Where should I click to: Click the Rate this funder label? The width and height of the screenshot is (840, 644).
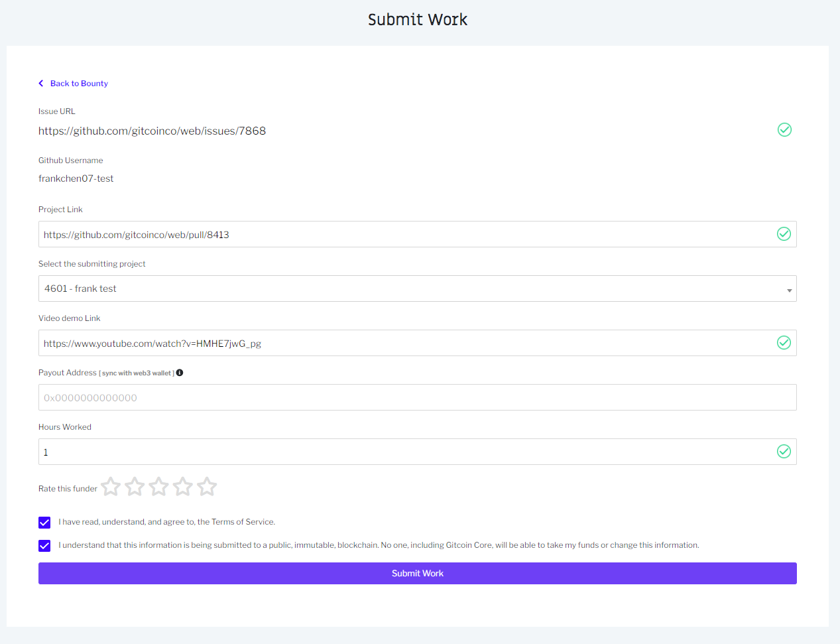click(x=68, y=489)
